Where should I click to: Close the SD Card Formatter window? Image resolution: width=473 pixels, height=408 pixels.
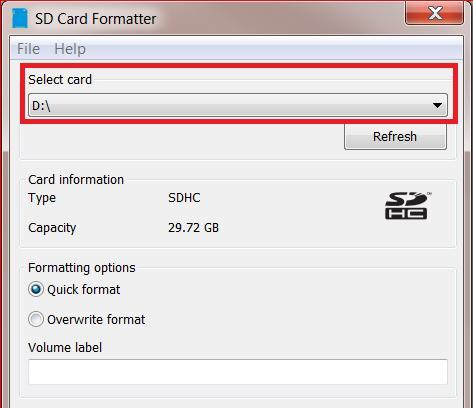click(x=434, y=13)
